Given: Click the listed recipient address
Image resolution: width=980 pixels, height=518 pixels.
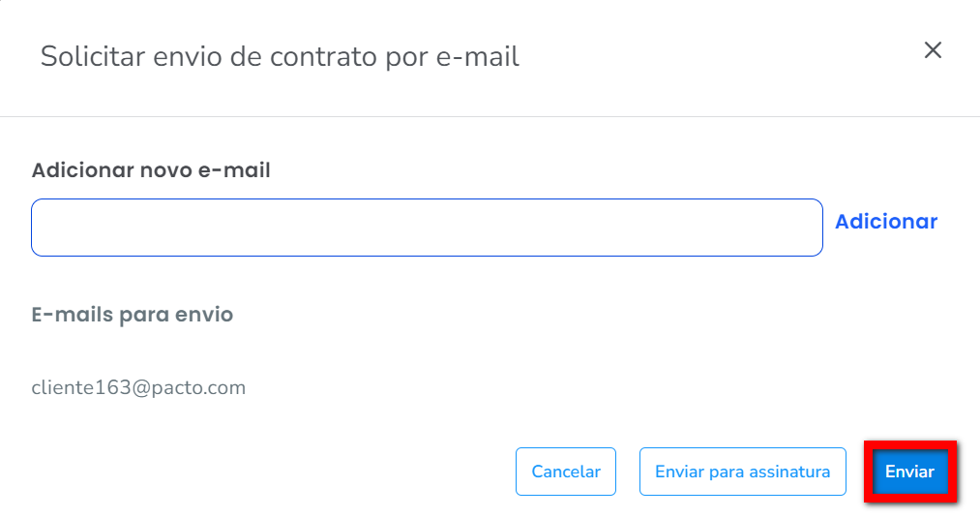Looking at the screenshot, I should click(x=138, y=388).
